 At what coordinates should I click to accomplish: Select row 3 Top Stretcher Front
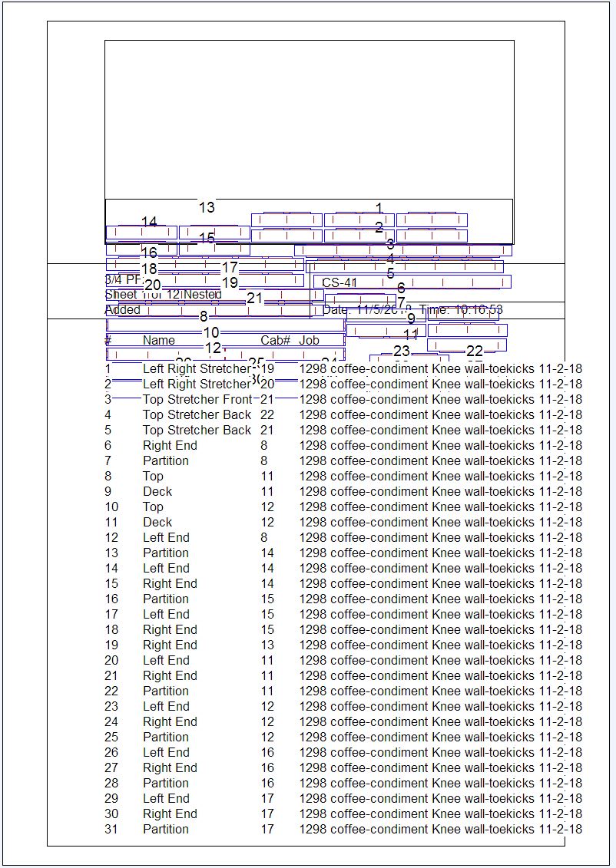197,399
